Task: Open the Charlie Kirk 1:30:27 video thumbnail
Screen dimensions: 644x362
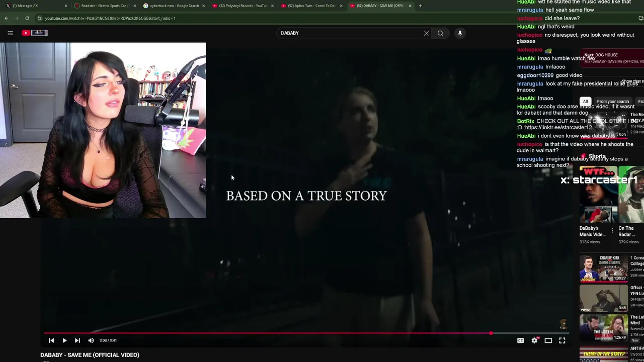Action: coord(604,268)
